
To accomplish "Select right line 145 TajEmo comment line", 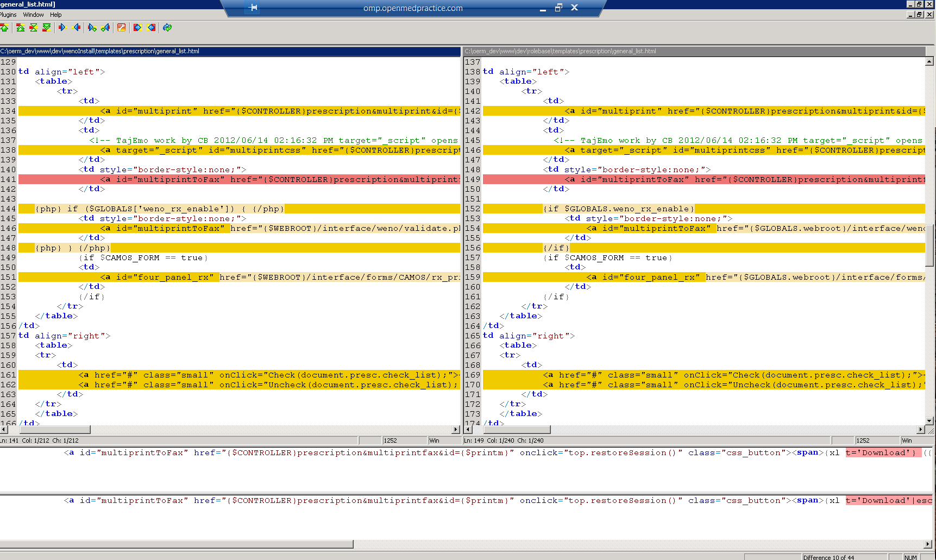I will click(x=704, y=140).
